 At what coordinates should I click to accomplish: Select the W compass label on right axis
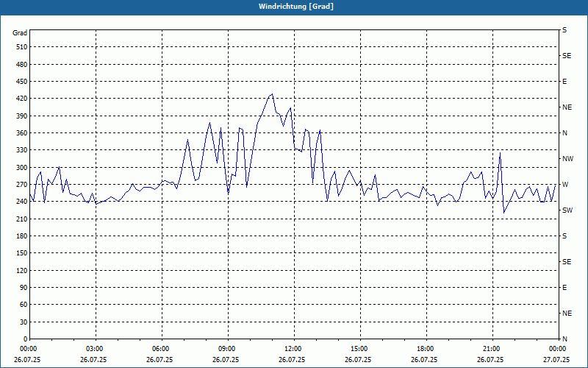565,185
